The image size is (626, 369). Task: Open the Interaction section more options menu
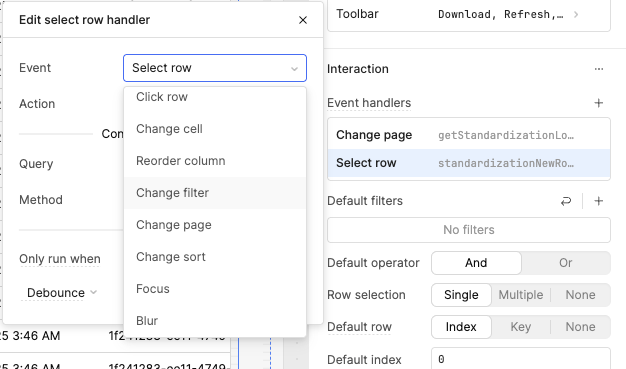(598, 69)
